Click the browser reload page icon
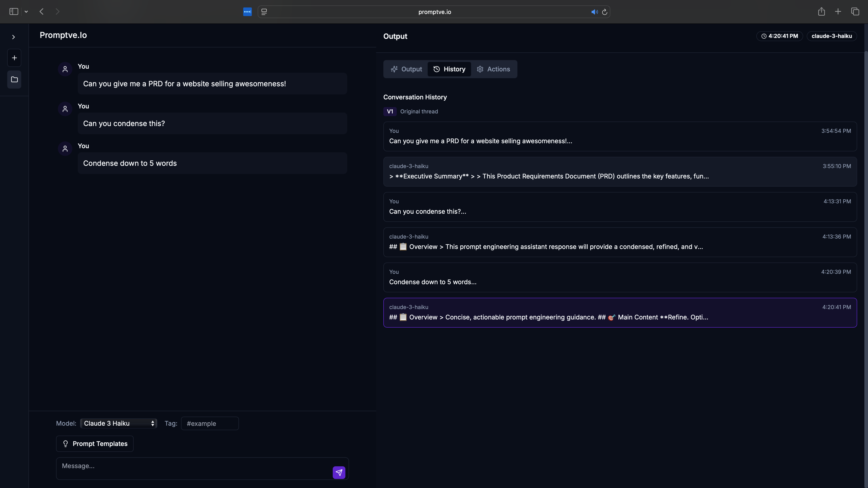This screenshot has width=868, height=488. (x=604, y=12)
